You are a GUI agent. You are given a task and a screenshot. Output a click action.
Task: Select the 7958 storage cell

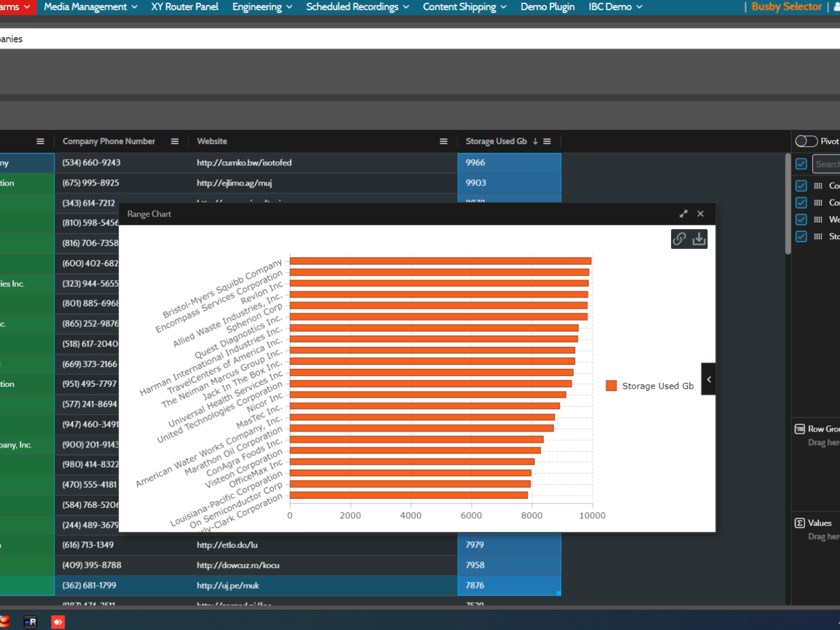click(509, 565)
